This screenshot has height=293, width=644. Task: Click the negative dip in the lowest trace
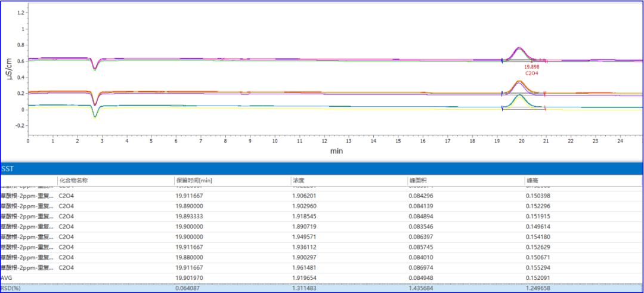[x=95, y=115]
